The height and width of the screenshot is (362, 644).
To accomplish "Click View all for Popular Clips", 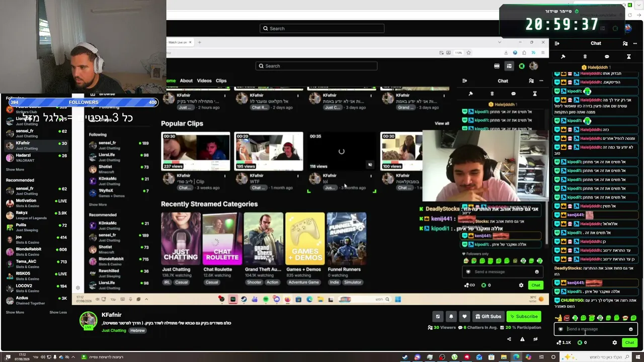I will [x=442, y=123].
